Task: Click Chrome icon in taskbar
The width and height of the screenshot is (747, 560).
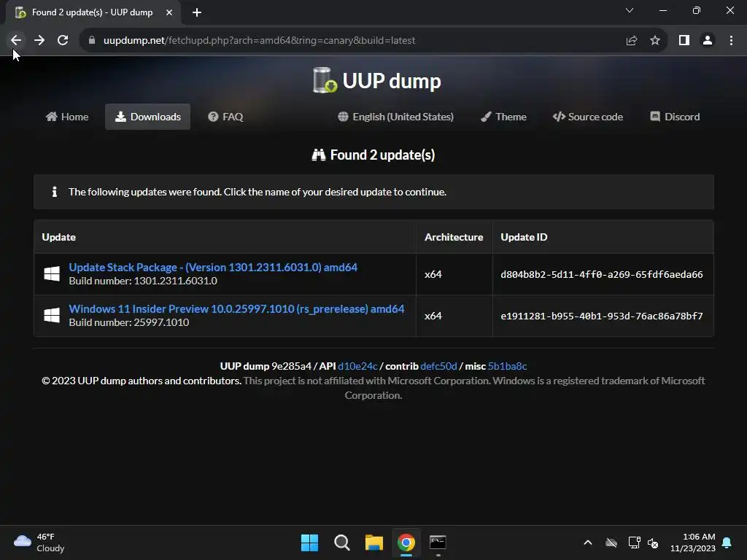Action: [x=406, y=542]
